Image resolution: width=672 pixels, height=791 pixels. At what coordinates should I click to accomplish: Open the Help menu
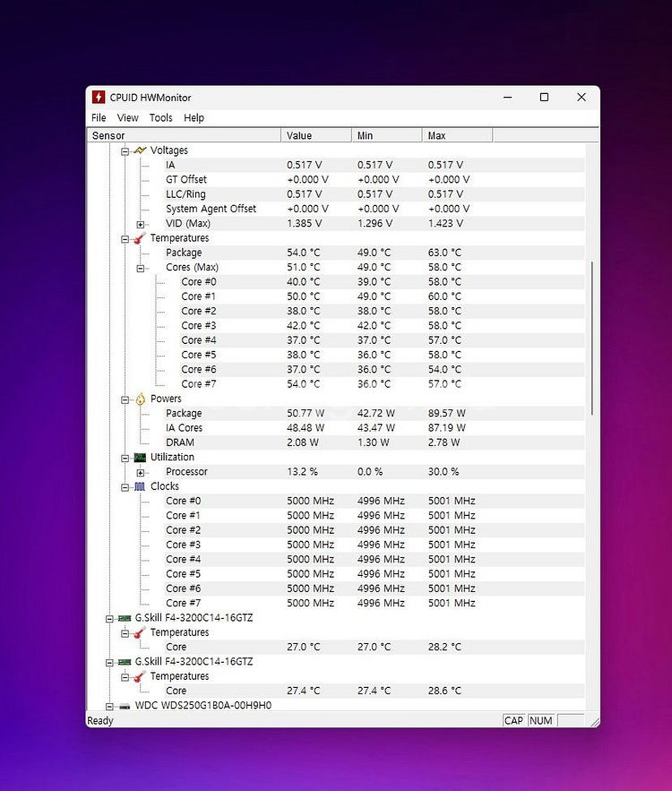pyautogui.click(x=194, y=118)
